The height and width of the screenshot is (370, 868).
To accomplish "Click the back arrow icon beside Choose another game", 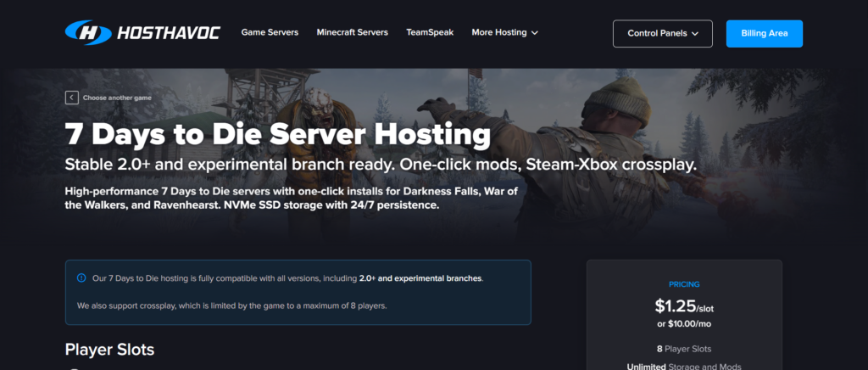I will [x=71, y=98].
